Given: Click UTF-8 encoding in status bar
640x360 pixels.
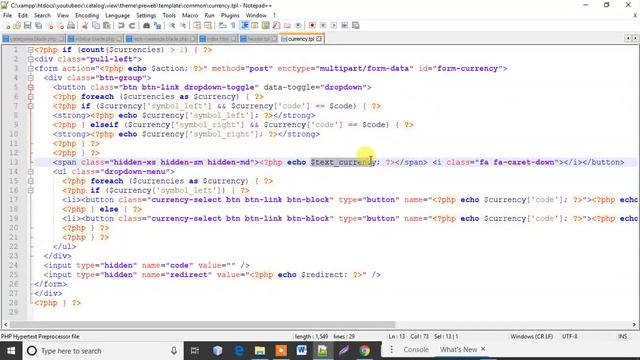Looking at the screenshot, I should click(x=569, y=336).
